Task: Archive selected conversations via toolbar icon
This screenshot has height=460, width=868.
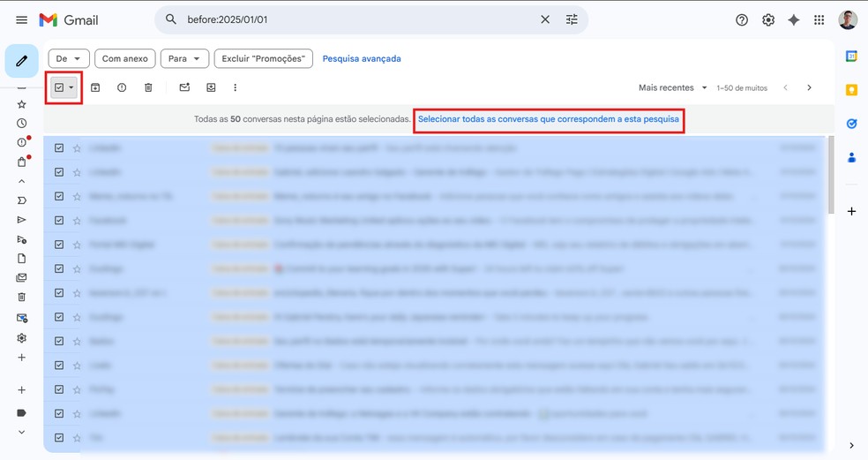Action: point(95,87)
